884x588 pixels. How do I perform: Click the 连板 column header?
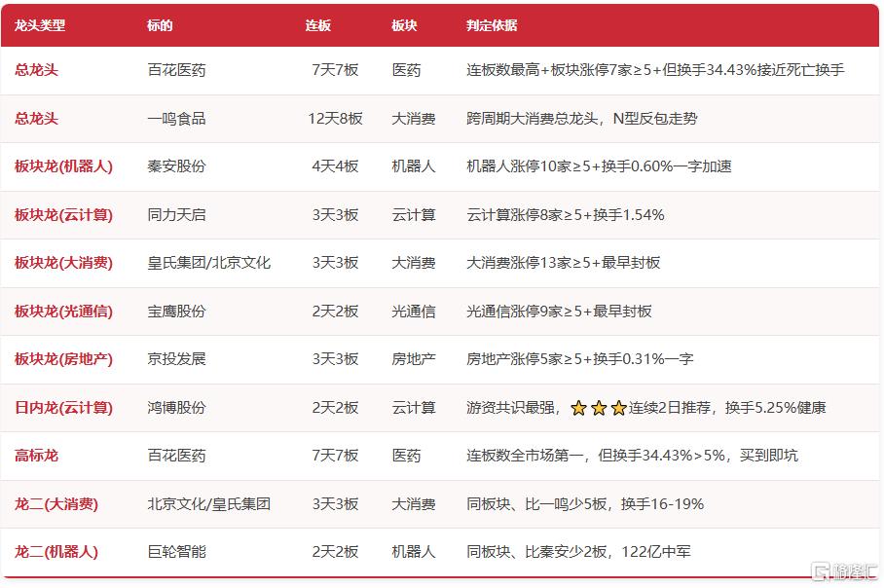click(318, 25)
